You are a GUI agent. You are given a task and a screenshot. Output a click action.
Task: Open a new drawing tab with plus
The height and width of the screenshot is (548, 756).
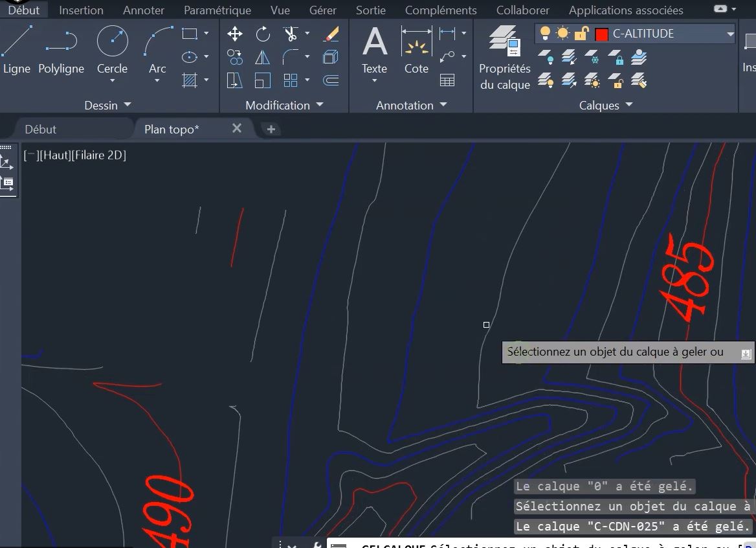point(271,129)
